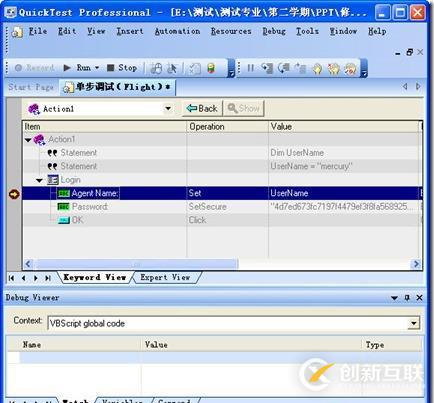Click the Operation column header
Image resolution: width=434 pixels, height=403 pixels.
click(228, 127)
